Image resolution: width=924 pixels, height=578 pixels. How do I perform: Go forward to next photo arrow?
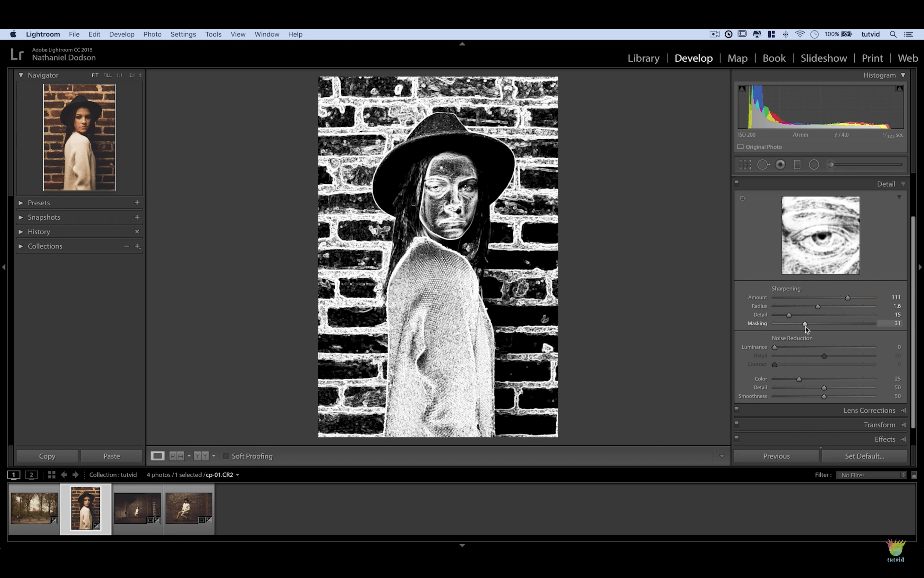[76, 475]
